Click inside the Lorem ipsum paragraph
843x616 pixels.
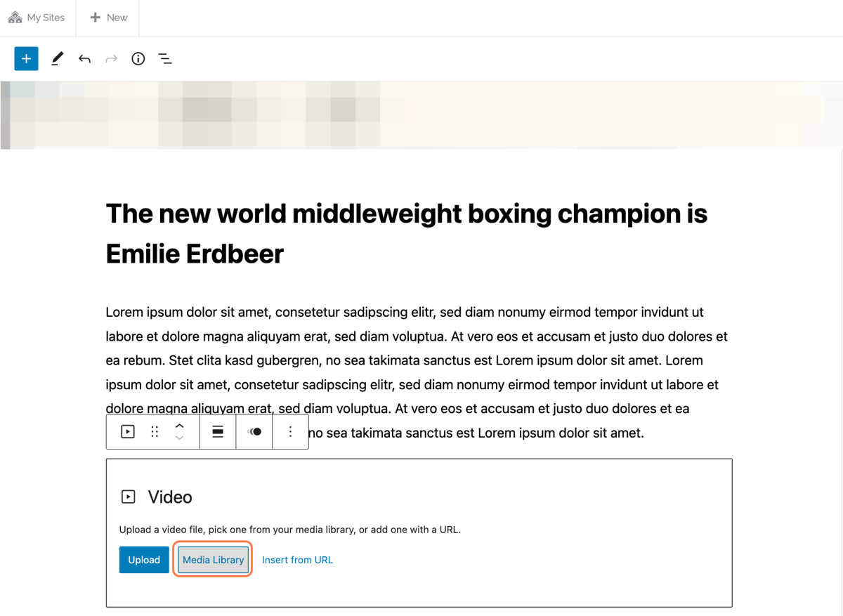417,372
